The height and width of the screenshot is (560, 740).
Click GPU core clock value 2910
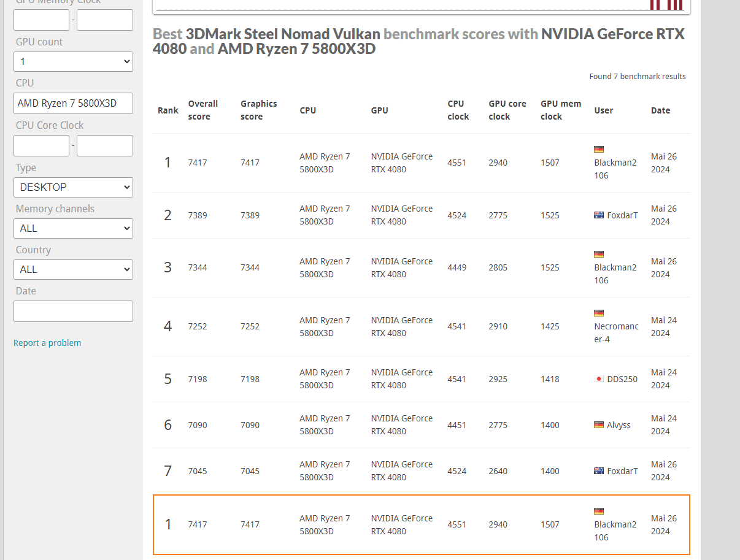(x=498, y=326)
